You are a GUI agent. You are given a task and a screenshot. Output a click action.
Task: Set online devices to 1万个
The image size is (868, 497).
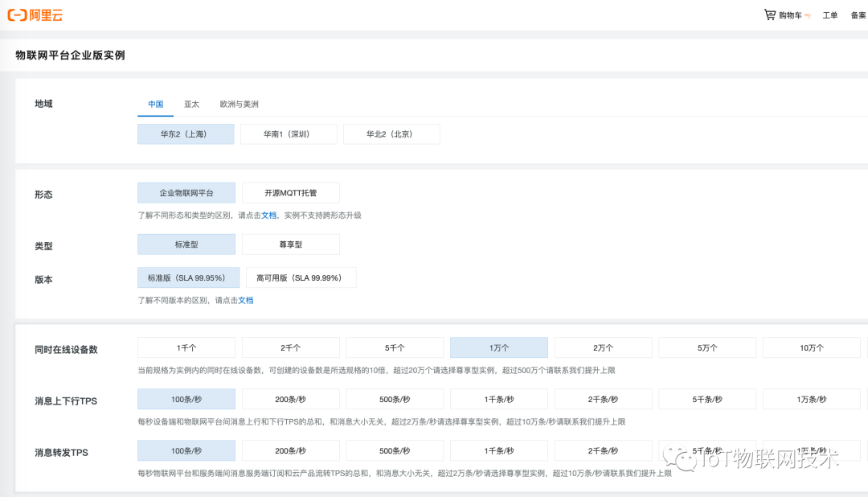point(499,347)
